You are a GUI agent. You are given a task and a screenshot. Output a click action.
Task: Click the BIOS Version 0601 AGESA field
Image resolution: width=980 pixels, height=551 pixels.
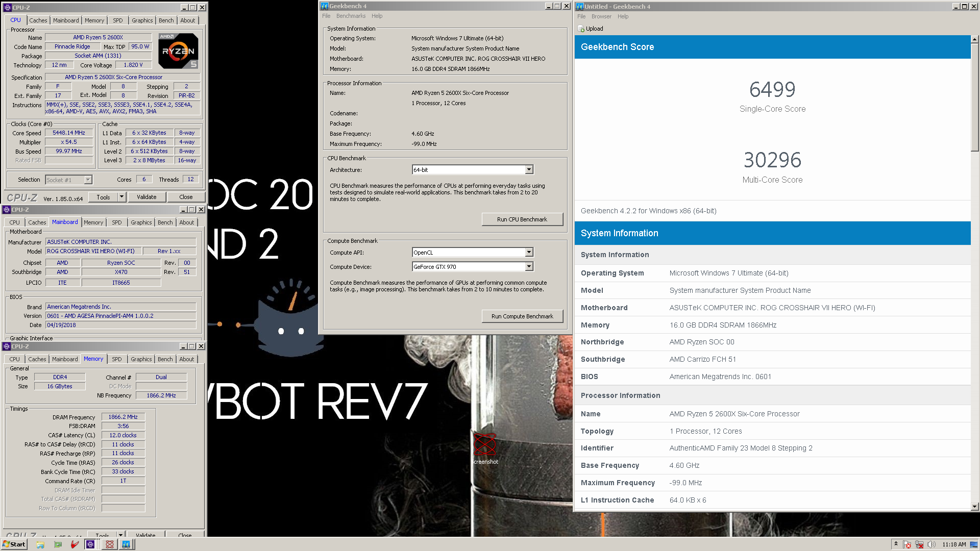coord(121,316)
